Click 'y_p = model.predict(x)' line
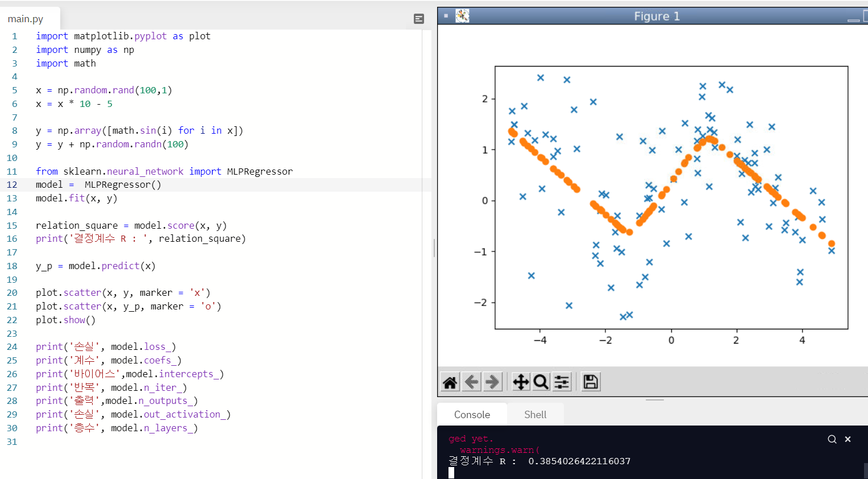868x479 pixels. (x=95, y=266)
